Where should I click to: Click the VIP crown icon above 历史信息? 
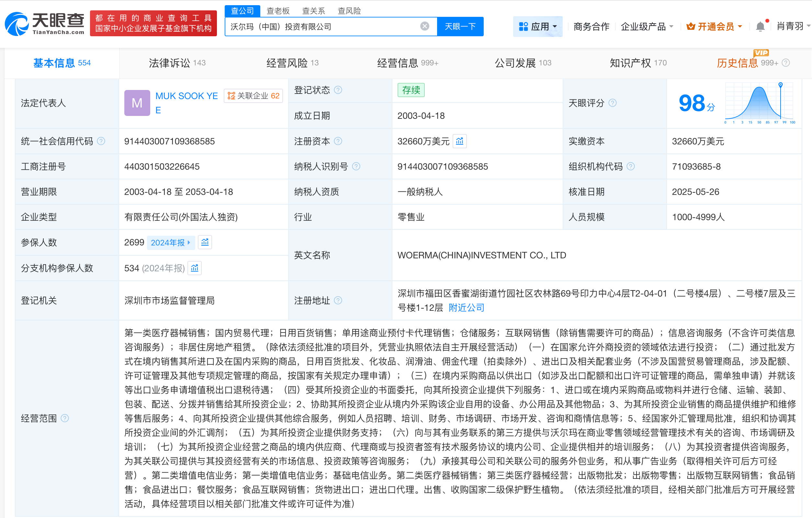[x=761, y=53]
